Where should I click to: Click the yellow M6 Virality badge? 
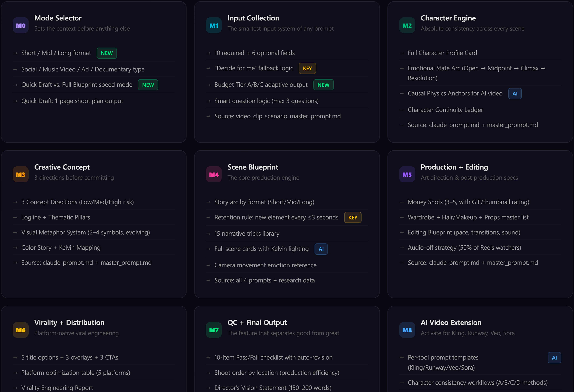21,330
